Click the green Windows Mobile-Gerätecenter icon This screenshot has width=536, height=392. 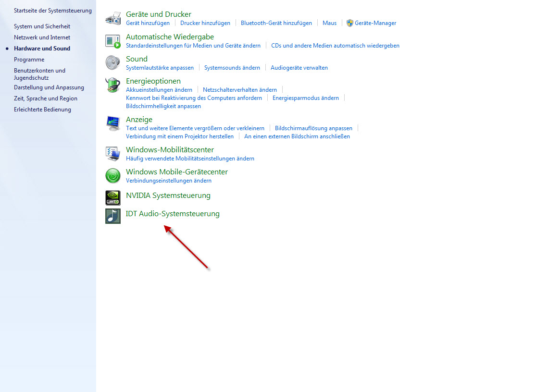113,176
